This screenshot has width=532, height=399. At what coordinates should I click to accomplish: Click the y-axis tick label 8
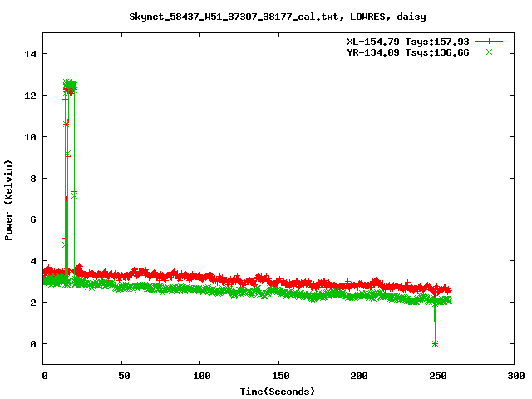pos(33,178)
